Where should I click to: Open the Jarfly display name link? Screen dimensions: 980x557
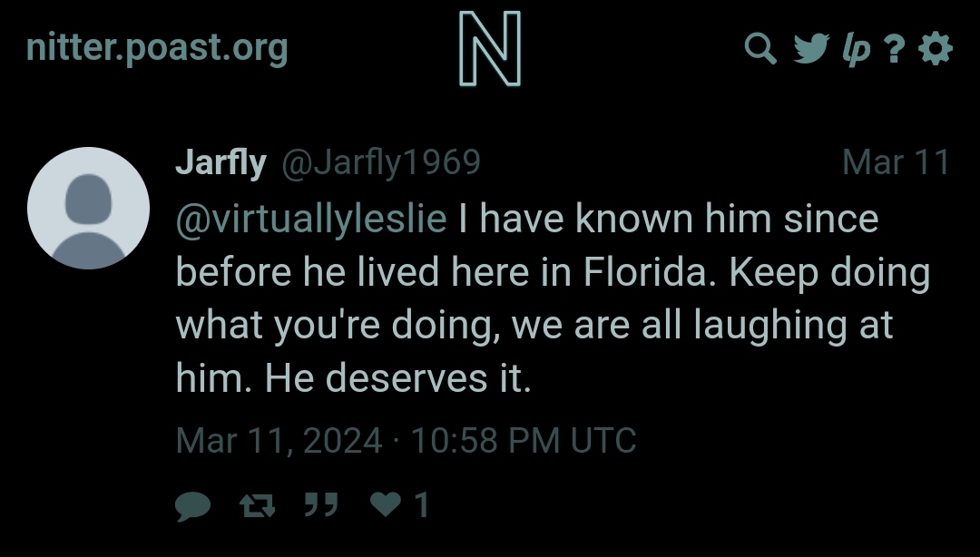(x=221, y=162)
